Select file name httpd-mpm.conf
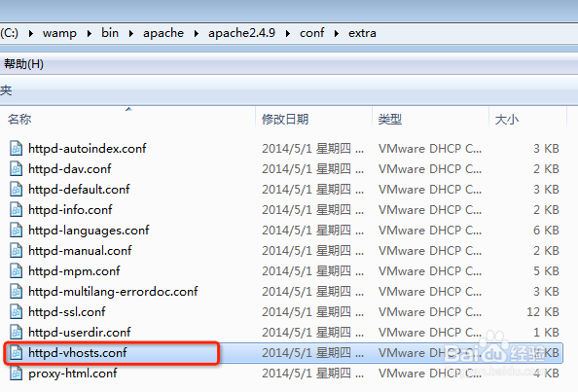 [x=74, y=271]
